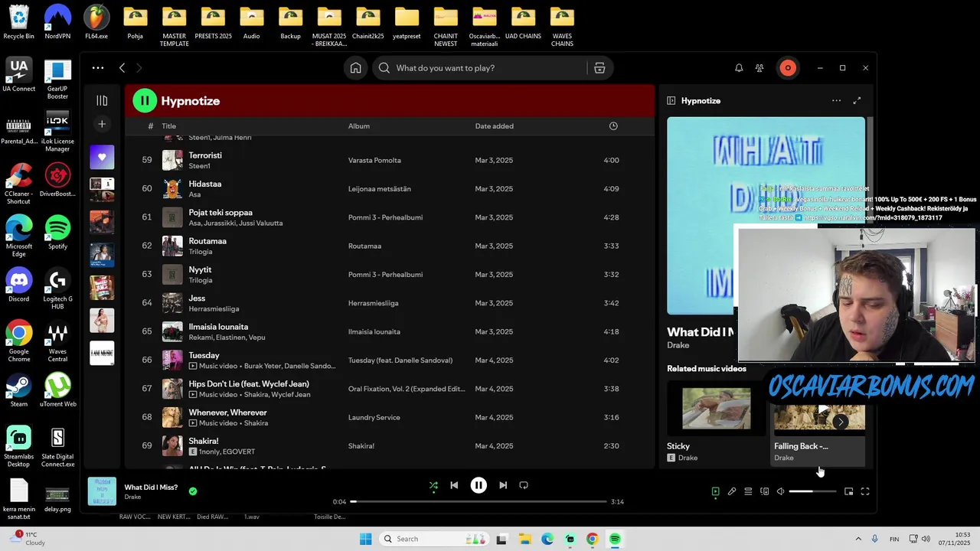Toggle saved checkmark for current song
Screen dimensions: 980x551
[193, 491]
